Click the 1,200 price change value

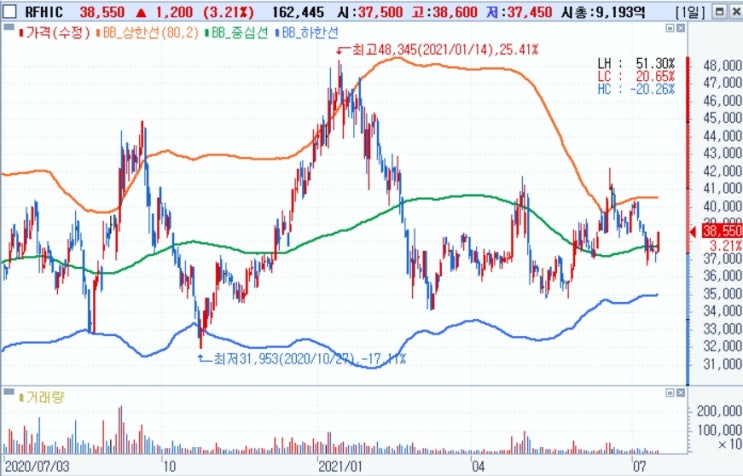coord(174,12)
